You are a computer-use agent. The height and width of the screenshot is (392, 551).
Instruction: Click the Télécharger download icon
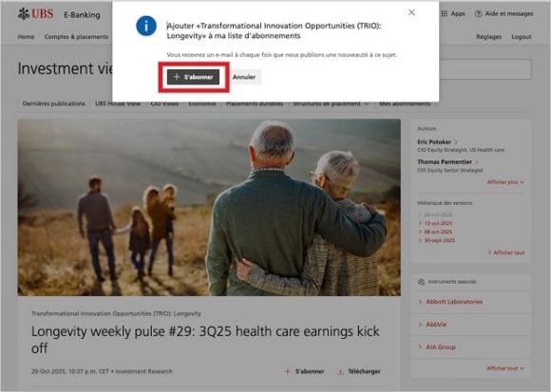pos(340,372)
